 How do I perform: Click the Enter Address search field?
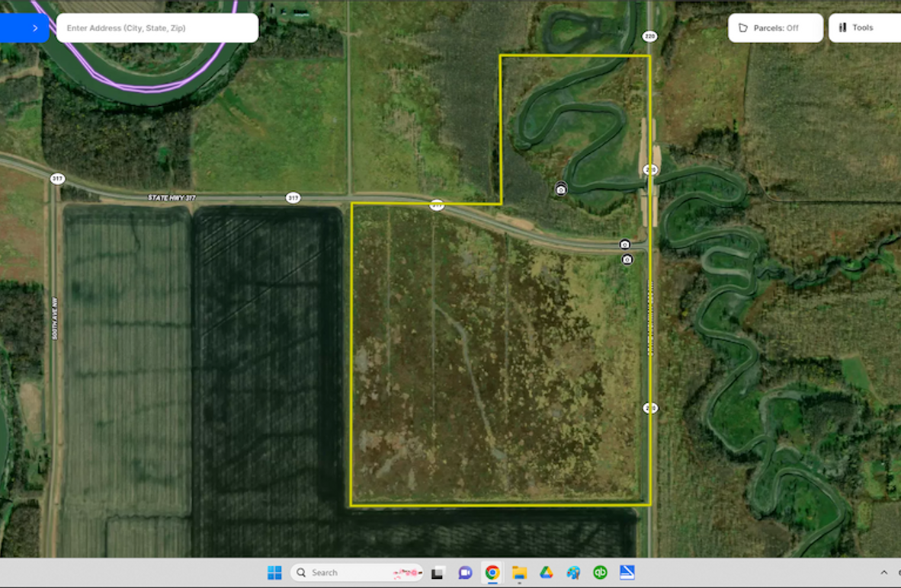point(157,28)
